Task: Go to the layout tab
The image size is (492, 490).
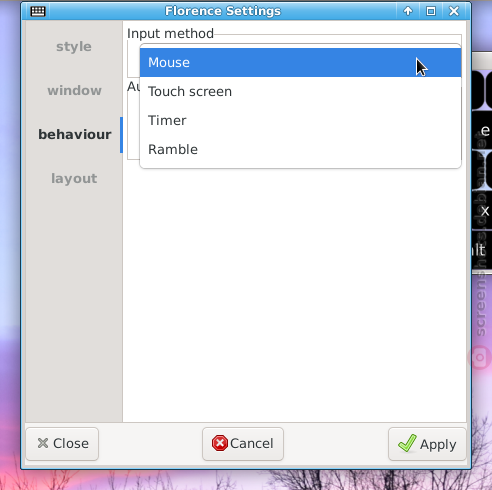Action: [x=74, y=179]
